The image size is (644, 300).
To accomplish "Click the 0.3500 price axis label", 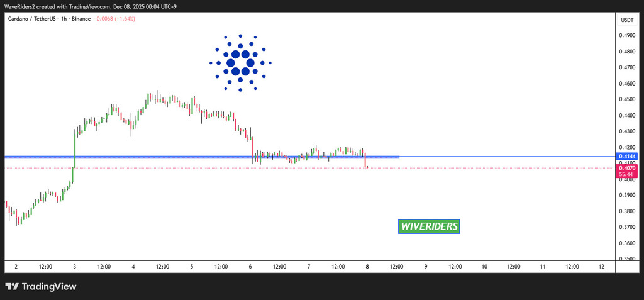I will click(626, 259).
